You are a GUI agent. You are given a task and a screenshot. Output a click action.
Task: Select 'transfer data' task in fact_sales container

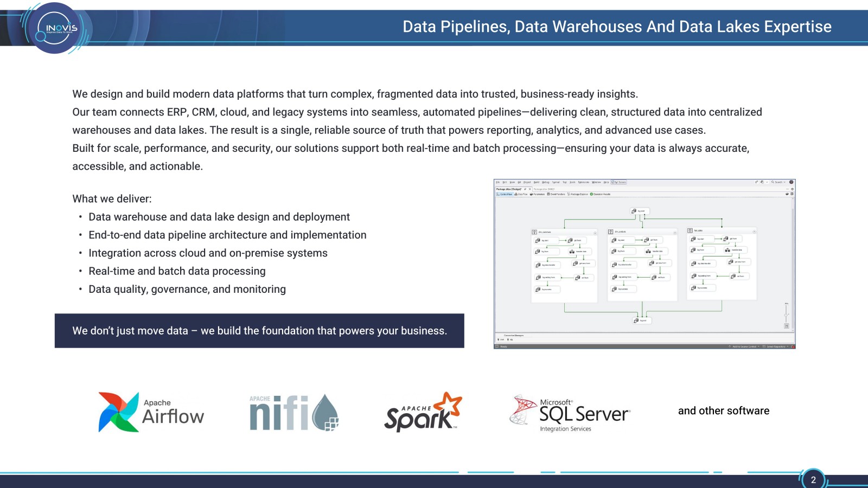pyautogui.click(x=736, y=250)
